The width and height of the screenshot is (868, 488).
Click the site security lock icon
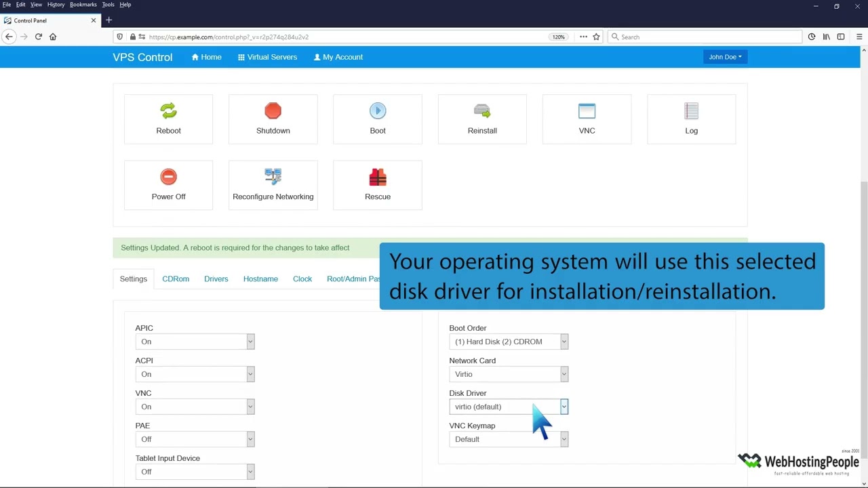[x=133, y=37]
